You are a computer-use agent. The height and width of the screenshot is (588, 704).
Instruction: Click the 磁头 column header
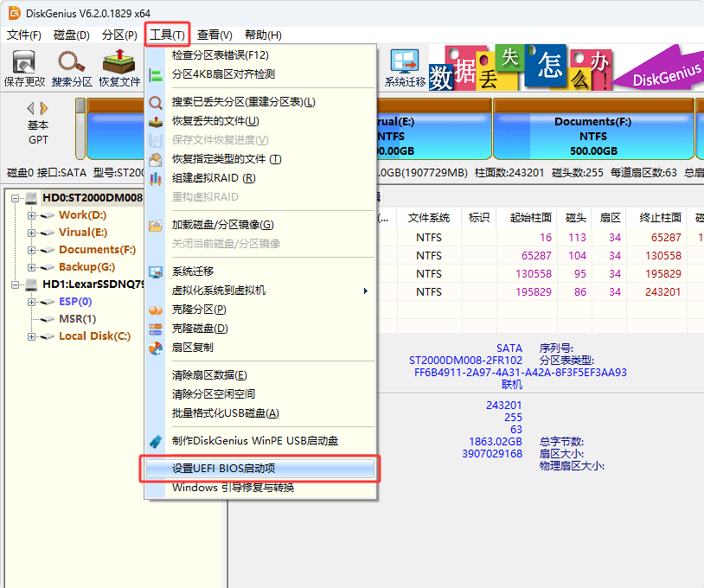[x=576, y=218]
